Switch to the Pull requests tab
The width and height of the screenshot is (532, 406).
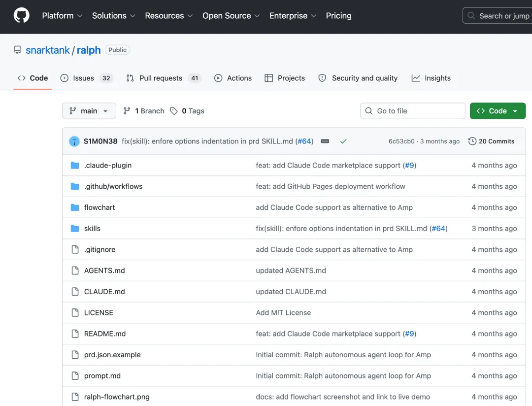pos(164,78)
